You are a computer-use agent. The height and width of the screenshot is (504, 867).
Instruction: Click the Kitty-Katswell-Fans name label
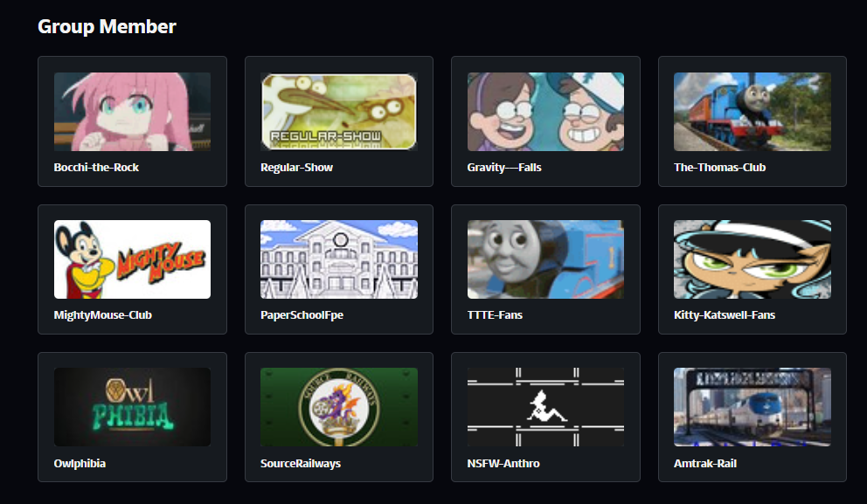[x=725, y=315]
